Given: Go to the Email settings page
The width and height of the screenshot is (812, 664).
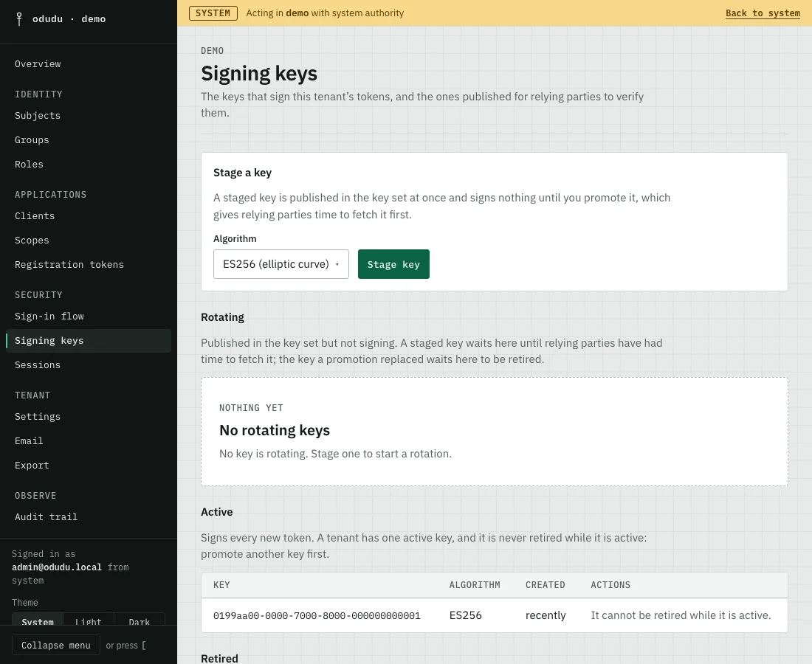Looking at the screenshot, I should tap(29, 441).
